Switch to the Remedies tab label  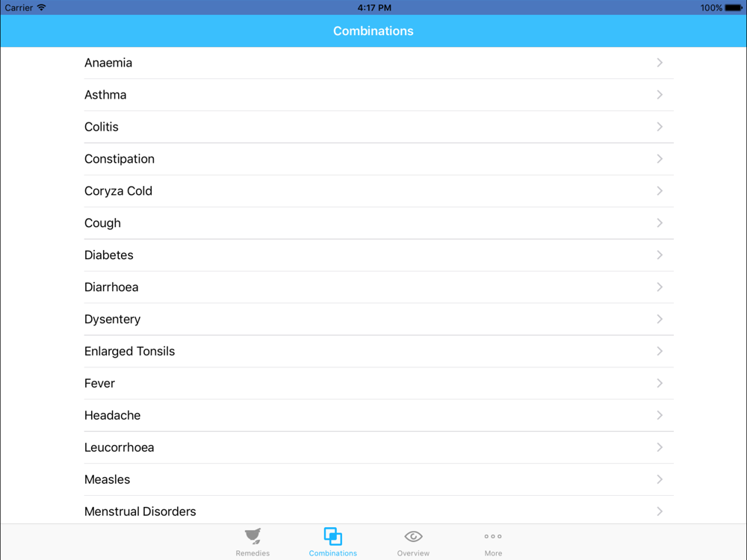point(252,553)
